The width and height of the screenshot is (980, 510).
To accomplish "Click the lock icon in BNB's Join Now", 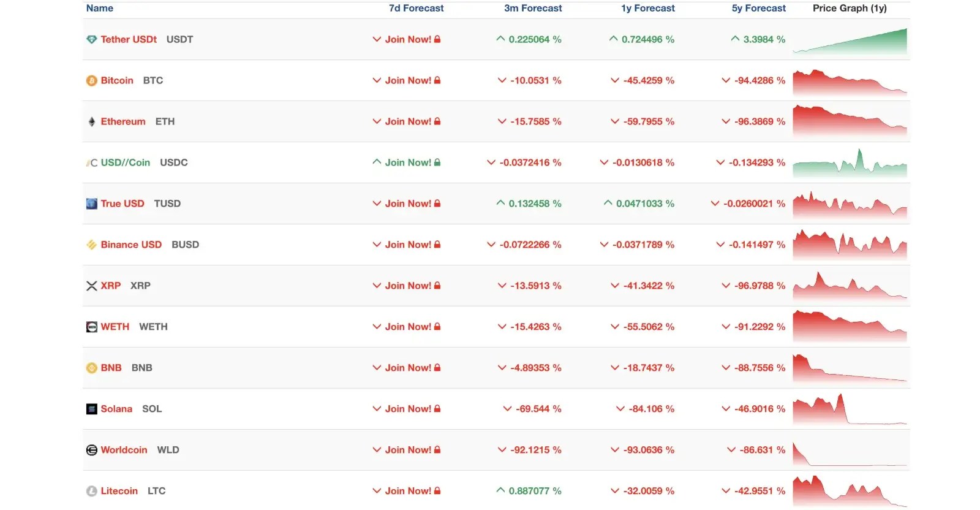I will pyautogui.click(x=437, y=368).
